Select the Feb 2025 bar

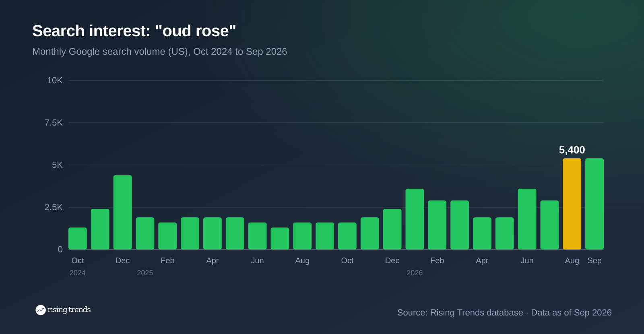(167, 236)
